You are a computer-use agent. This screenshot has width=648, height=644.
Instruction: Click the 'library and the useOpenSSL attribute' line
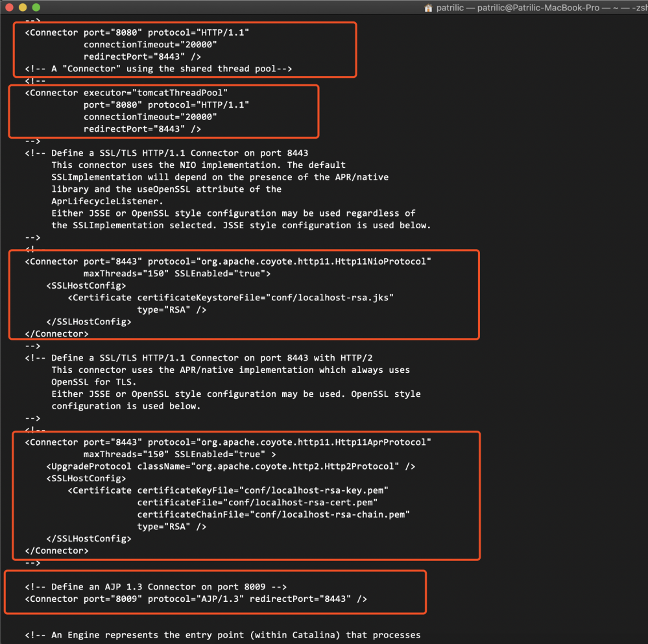167,189
